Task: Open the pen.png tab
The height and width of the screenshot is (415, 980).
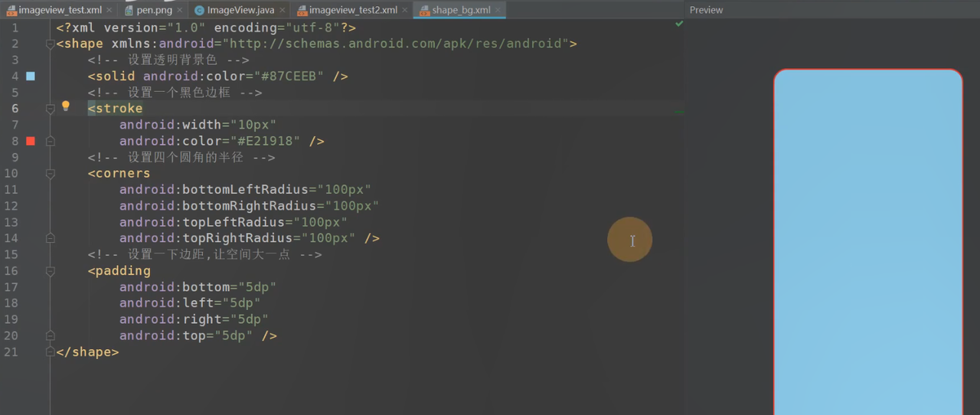Action: click(x=154, y=10)
